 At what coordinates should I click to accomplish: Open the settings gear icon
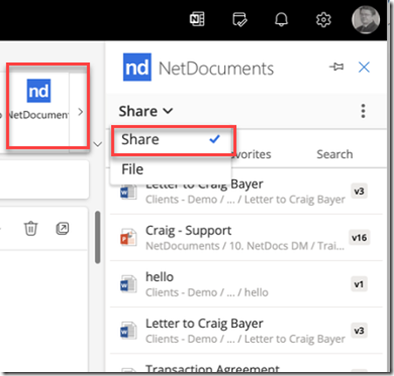323,19
